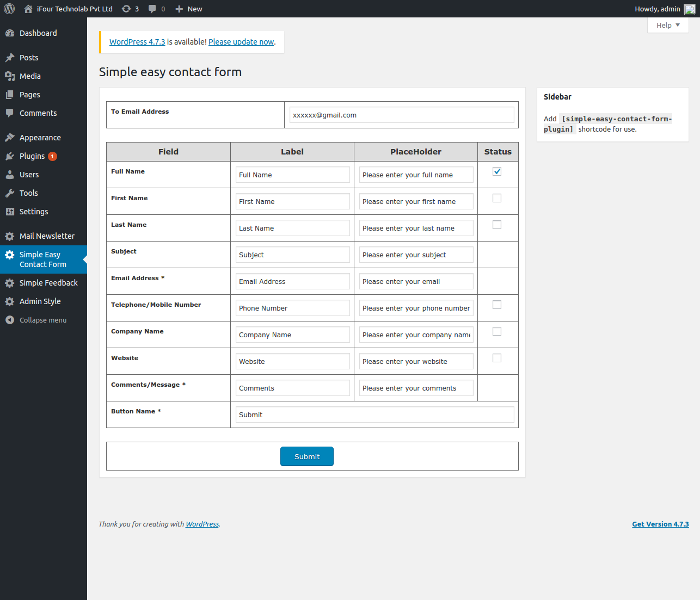Click the Appearance paintbrush icon
The image size is (700, 600).
pyautogui.click(x=10, y=138)
